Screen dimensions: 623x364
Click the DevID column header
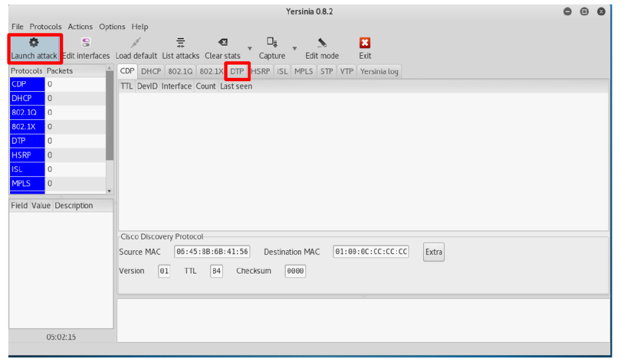[147, 87]
